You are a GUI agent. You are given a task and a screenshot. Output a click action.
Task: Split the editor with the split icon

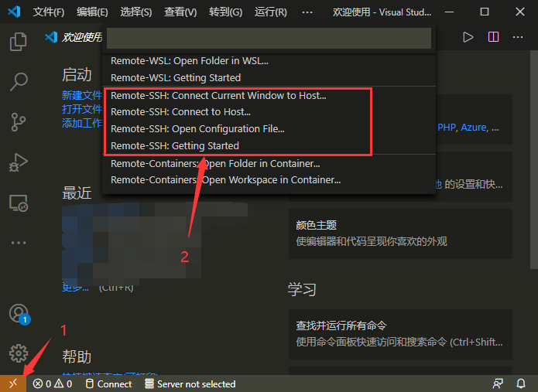[493, 37]
